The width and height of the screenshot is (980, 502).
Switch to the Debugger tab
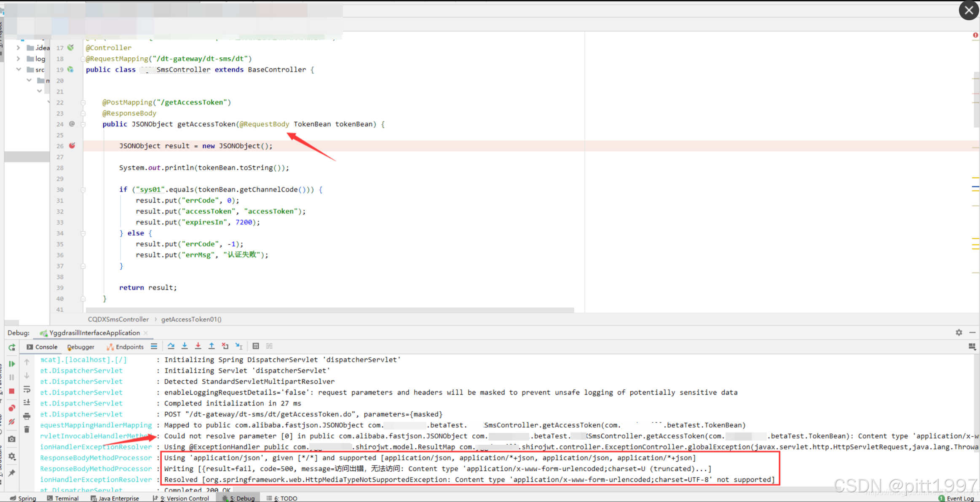pyautogui.click(x=81, y=347)
